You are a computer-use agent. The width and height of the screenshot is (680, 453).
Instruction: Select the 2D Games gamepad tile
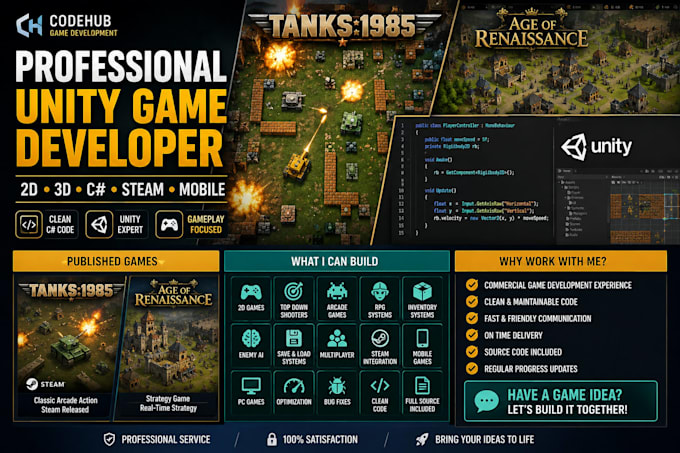[251, 298]
